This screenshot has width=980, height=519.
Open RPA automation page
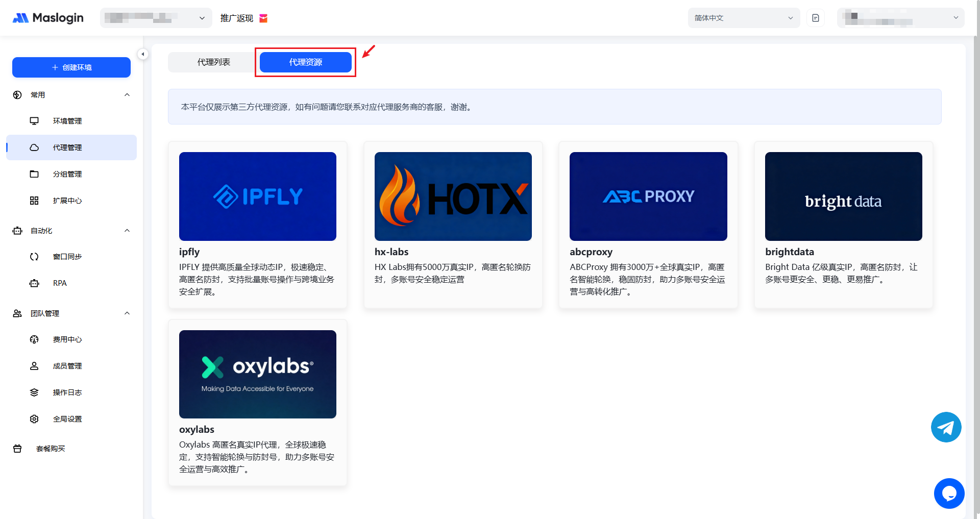(x=60, y=283)
